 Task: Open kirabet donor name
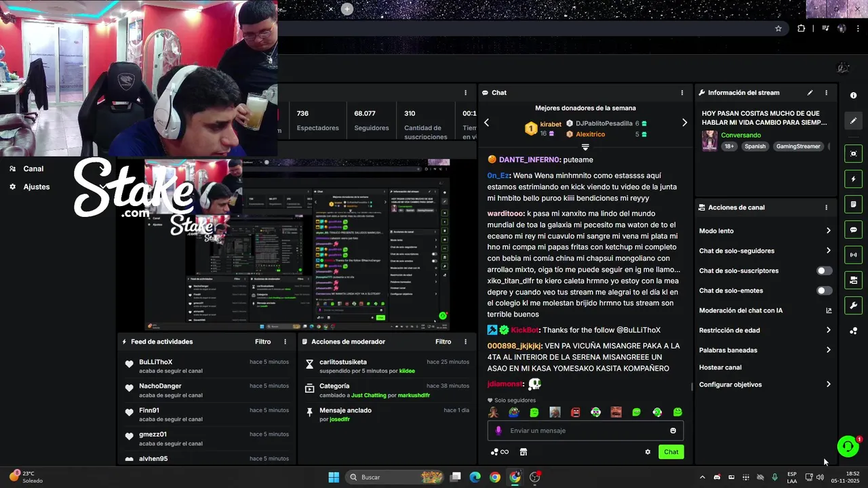[551, 124]
